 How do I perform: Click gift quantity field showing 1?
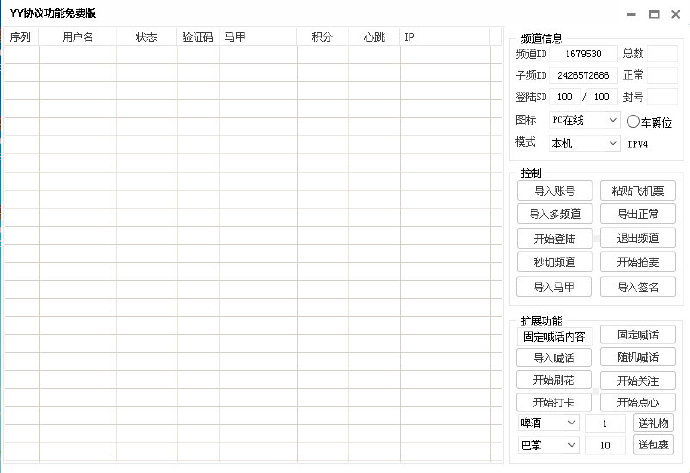click(x=605, y=423)
